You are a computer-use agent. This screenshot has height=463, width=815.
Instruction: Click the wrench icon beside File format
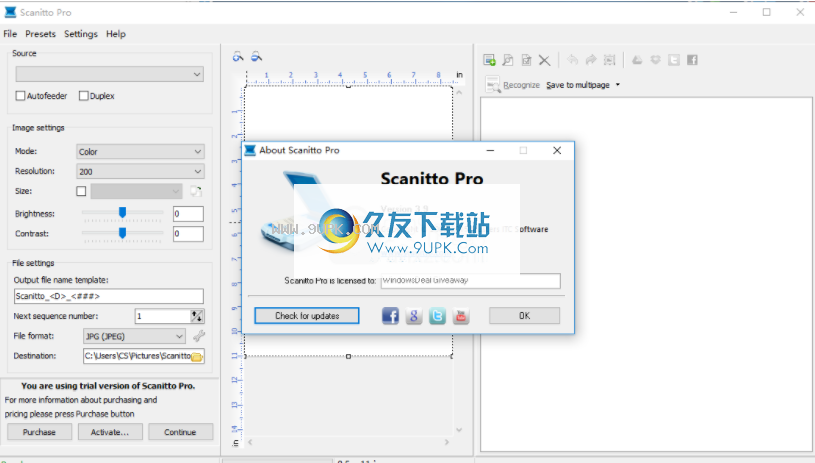[199, 336]
